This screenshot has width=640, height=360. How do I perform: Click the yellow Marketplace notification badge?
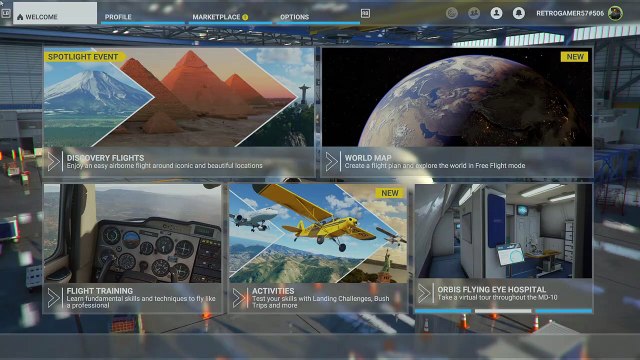click(245, 17)
